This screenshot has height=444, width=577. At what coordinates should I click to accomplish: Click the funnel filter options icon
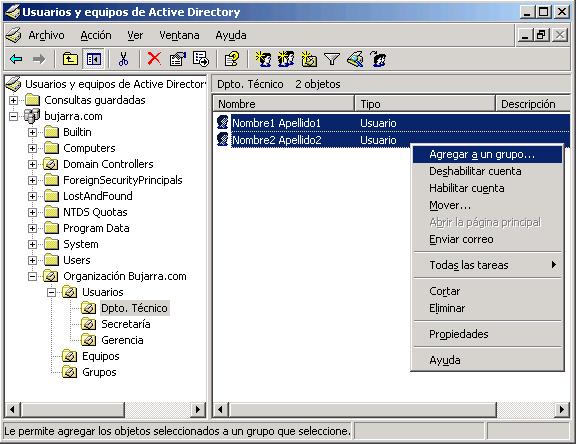pos(332,59)
